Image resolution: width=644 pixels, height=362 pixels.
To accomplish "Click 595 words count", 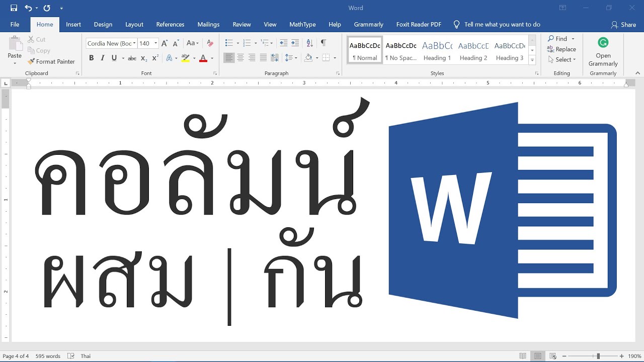I will coord(48,356).
